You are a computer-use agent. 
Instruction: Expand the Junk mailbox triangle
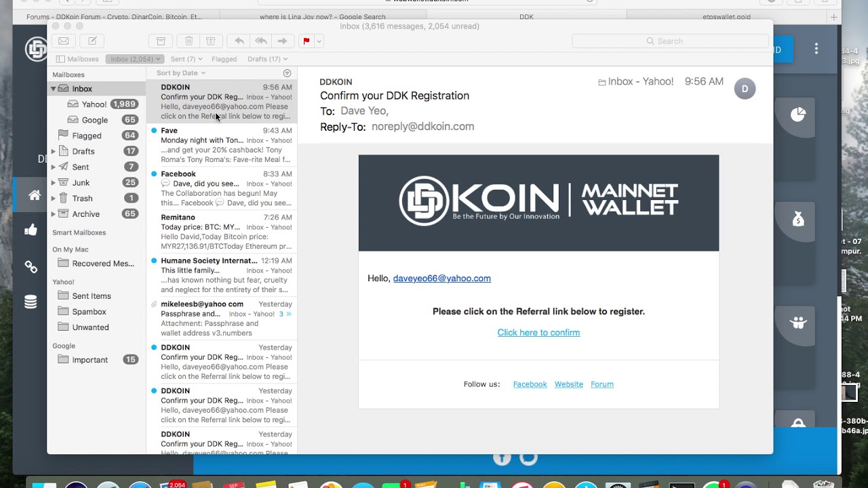point(53,182)
